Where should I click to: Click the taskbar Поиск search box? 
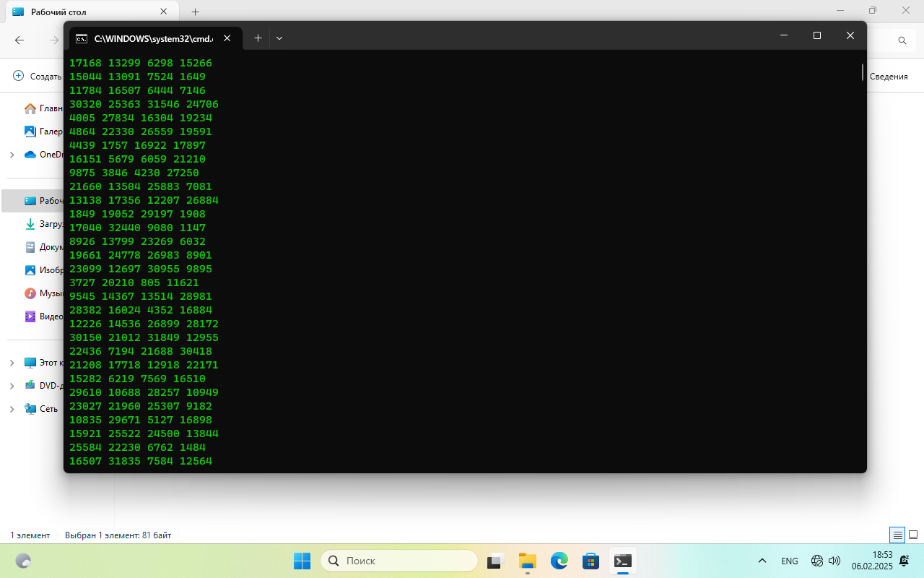point(399,561)
